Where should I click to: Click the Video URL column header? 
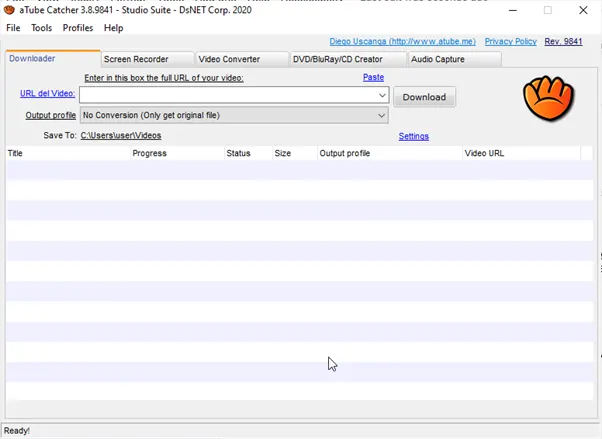[x=522, y=153]
